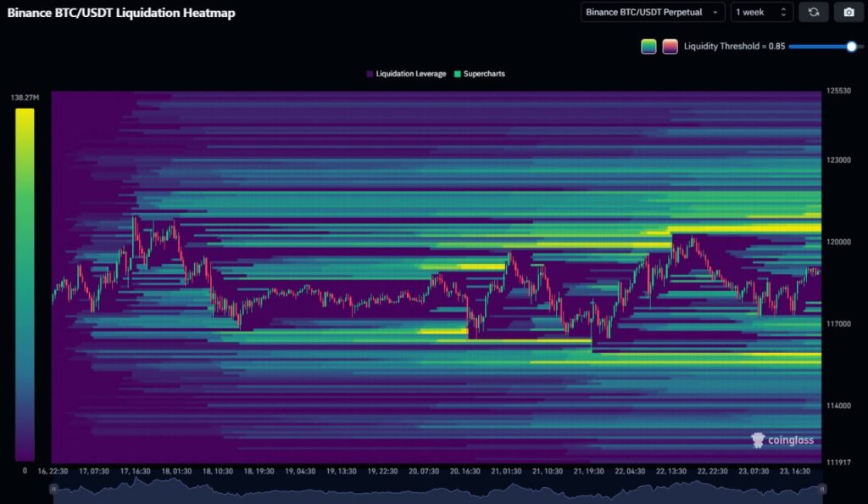Click the 123000 price axis label
868x504 pixels.
coord(838,160)
